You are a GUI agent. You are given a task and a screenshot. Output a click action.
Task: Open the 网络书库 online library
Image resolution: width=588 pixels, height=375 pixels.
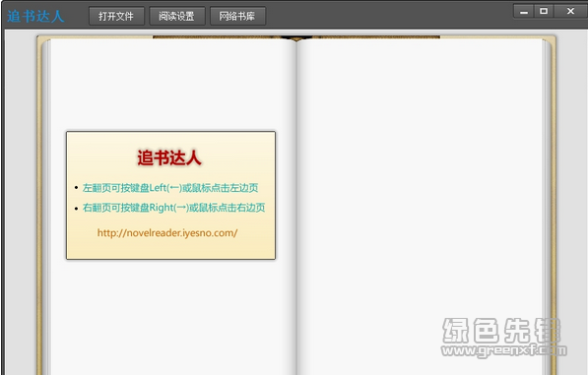(237, 16)
